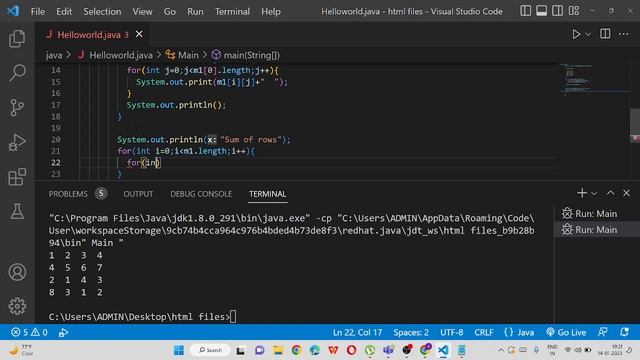640x360 pixels.
Task: Change end of line sequence CRLF
Action: pos(483,333)
